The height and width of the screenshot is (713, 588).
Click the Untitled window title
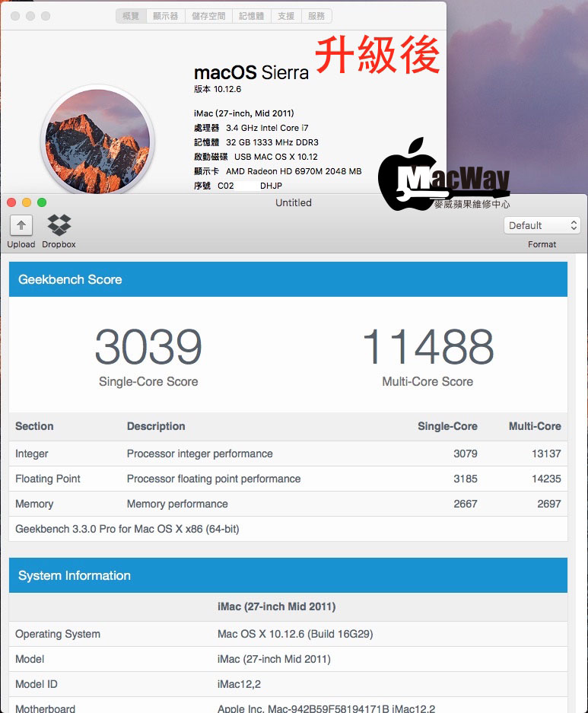[294, 203]
